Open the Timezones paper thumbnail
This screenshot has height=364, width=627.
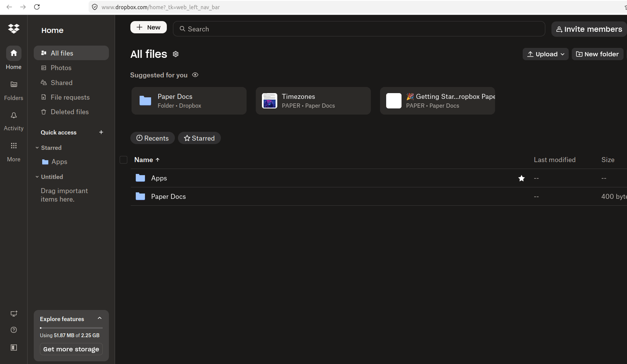[270, 101]
